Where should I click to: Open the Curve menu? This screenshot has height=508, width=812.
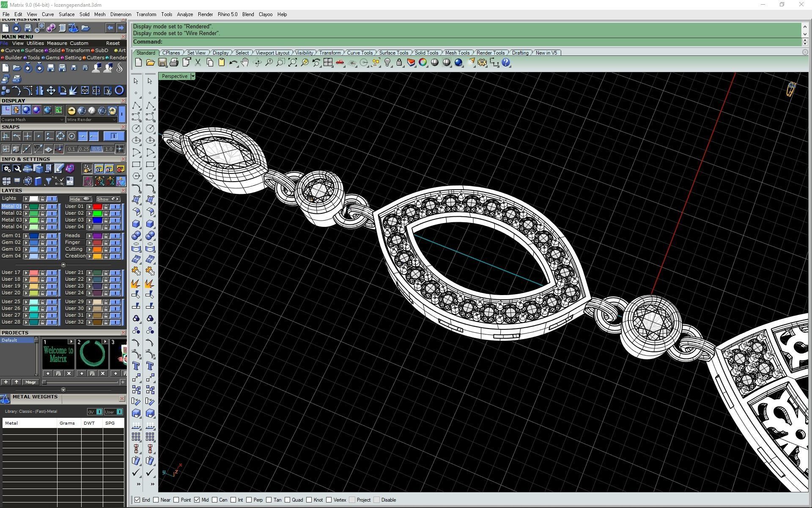click(48, 14)
